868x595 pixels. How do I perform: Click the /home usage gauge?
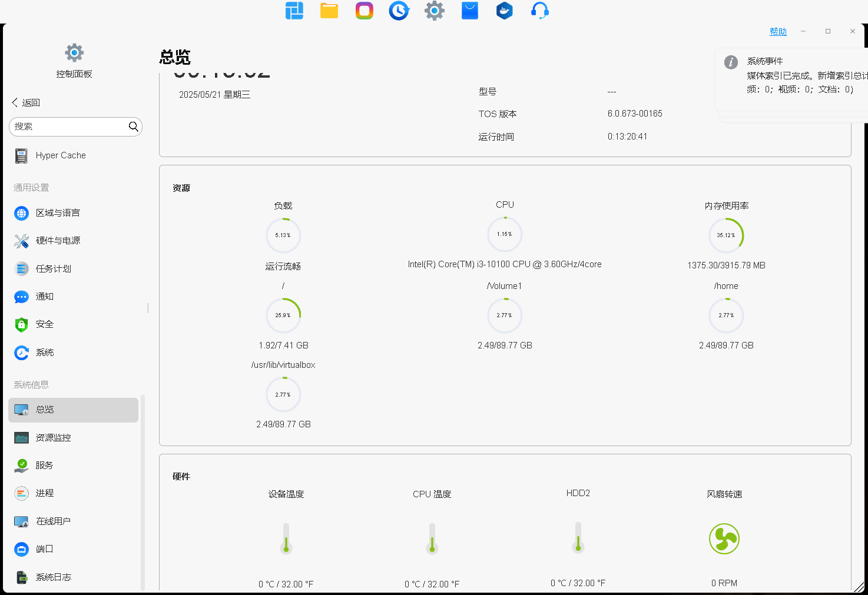pos(726,315)
